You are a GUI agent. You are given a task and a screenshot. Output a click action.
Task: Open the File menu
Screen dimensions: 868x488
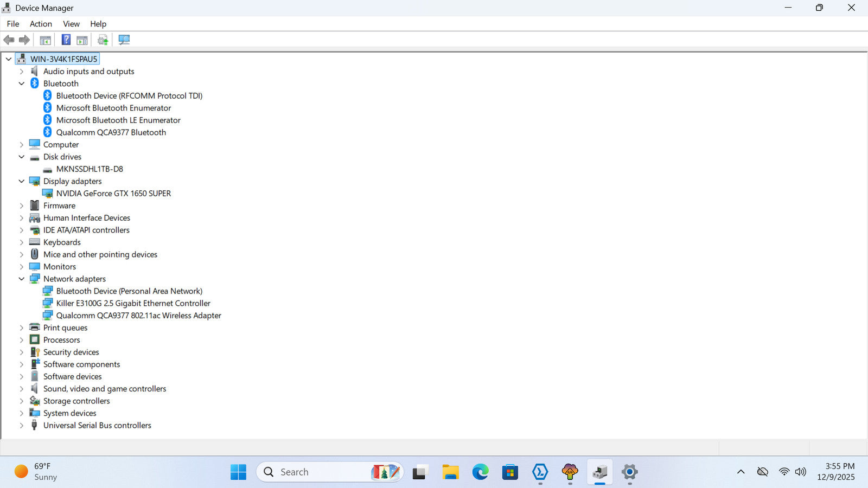(13, 24)
